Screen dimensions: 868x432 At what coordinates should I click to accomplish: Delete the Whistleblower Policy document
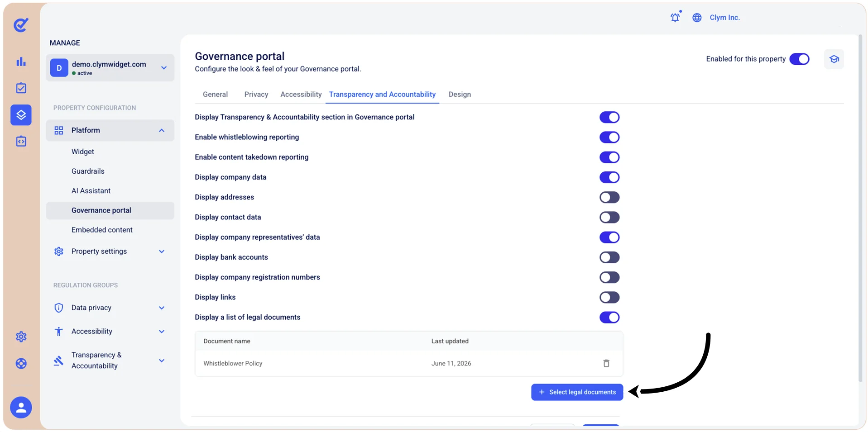click(x=606, y=363)
